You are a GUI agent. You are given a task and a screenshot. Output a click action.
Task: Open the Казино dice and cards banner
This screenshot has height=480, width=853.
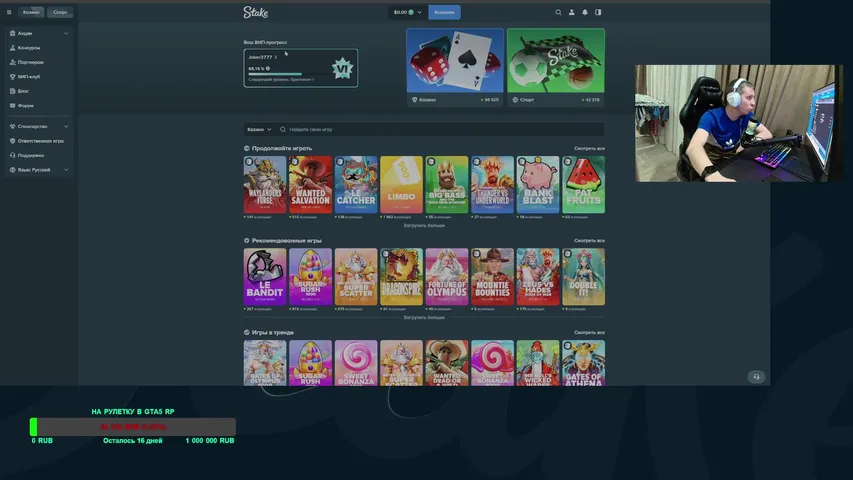point(455,67)
